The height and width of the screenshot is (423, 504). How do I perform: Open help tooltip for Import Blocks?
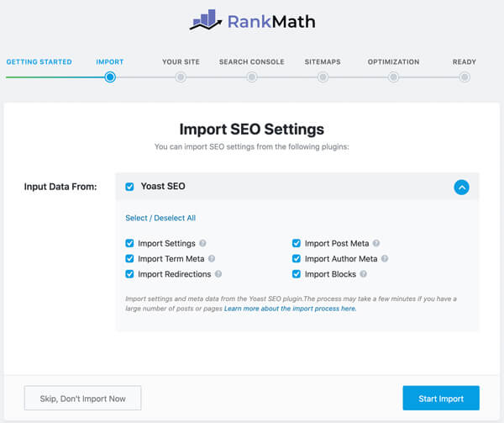tap(363, 274)
